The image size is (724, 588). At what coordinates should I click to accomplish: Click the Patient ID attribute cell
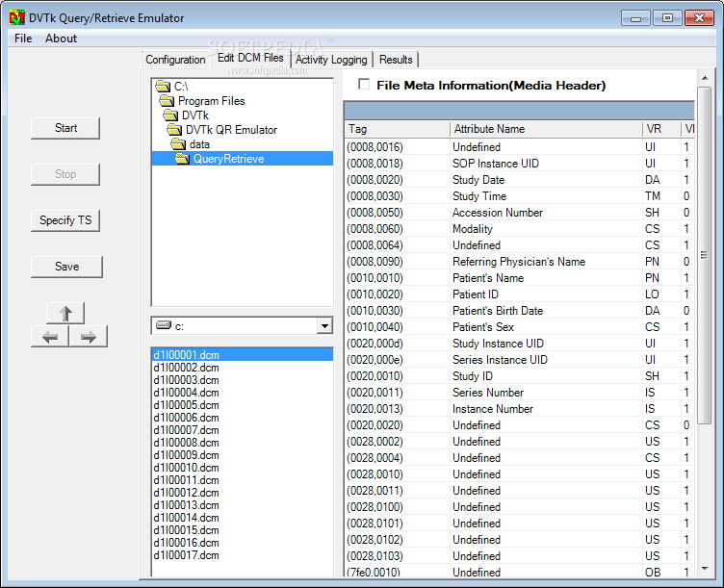coord(546,294)
